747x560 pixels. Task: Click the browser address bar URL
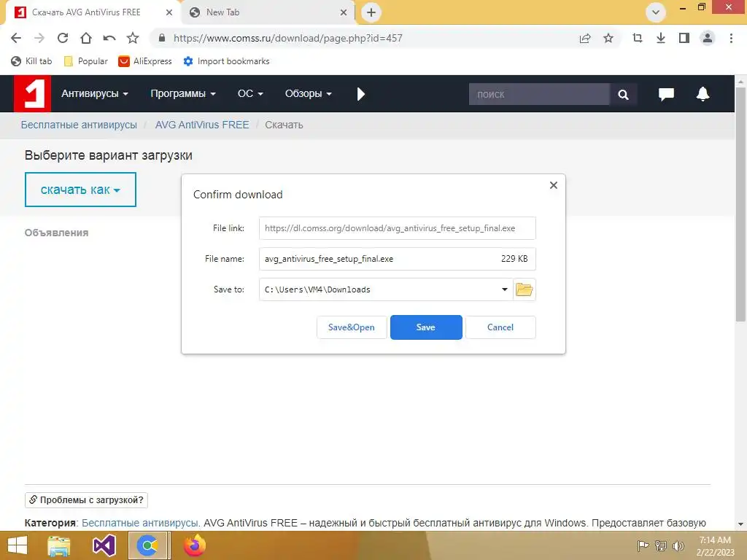(x=287, y=38)
